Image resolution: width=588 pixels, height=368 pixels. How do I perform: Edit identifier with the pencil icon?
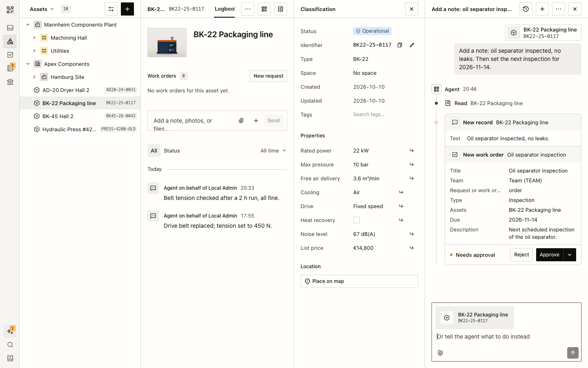click(x=412, y=45)
